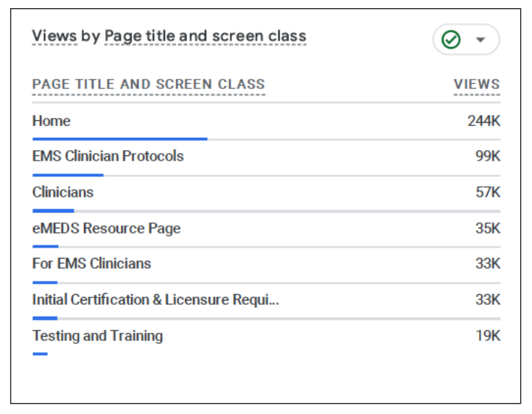Click the 244K views value
This screenshot has width=532, height=414.
tap(483, 121)
